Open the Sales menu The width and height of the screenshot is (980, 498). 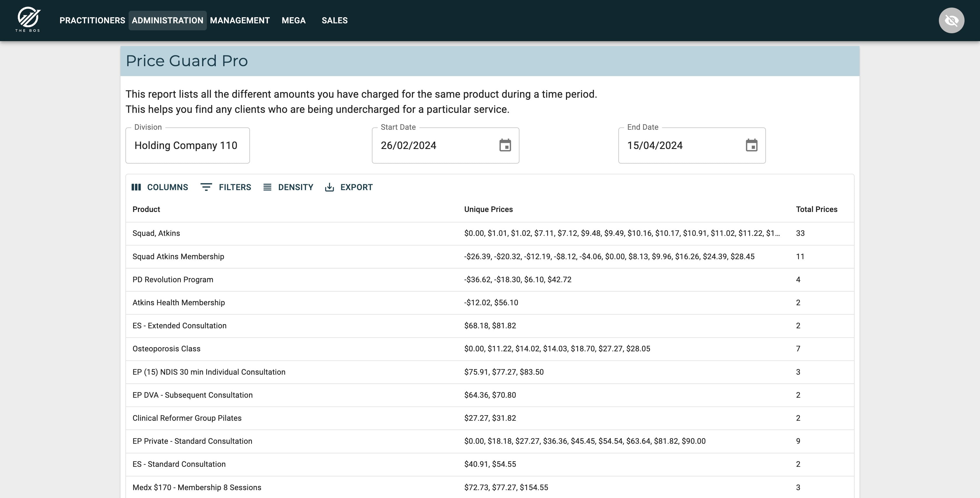tap(335, 20)
